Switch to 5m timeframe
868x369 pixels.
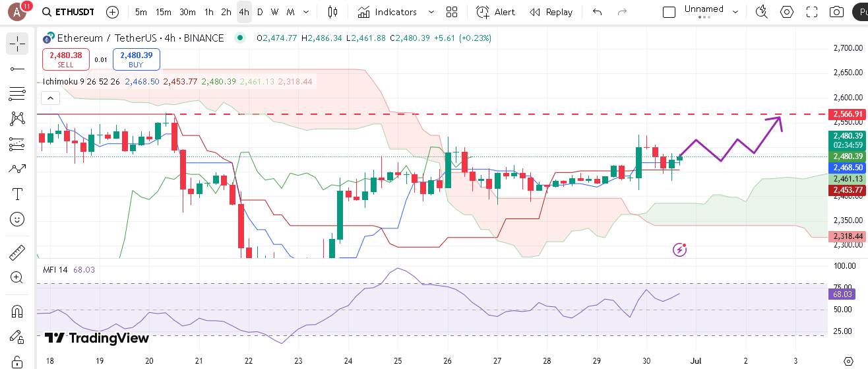[141, 12]
